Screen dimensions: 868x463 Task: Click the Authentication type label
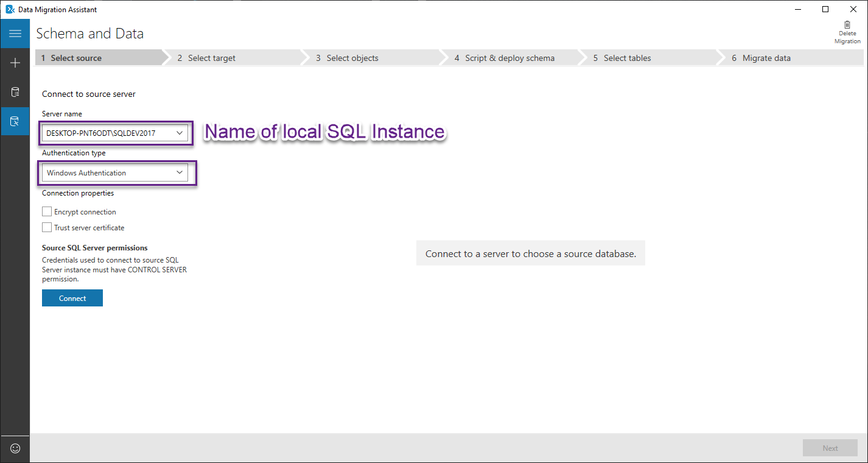[74, 153]
